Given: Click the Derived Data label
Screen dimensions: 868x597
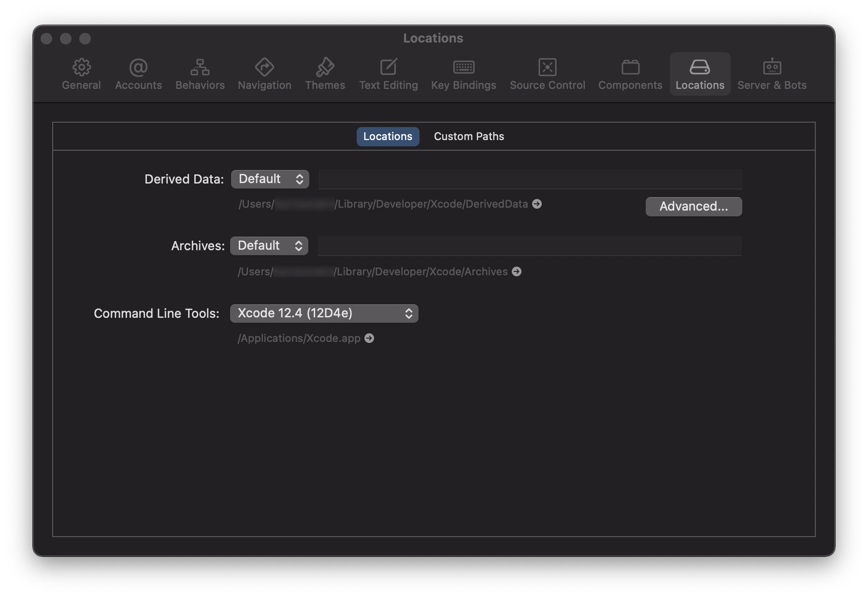Looking at the screenshot, I should tap(184, 179).
